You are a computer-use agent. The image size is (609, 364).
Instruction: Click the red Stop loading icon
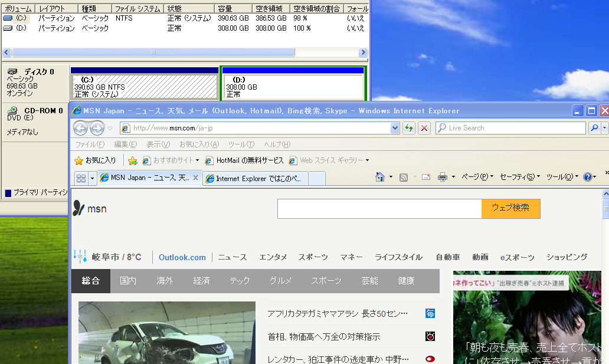click(x=424, y=128)
